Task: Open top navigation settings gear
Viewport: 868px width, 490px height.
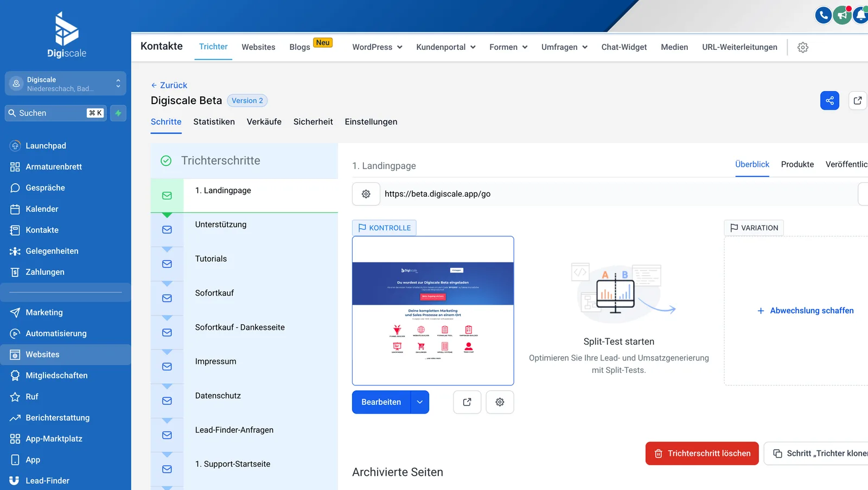Action: click(x=803, y=47)
